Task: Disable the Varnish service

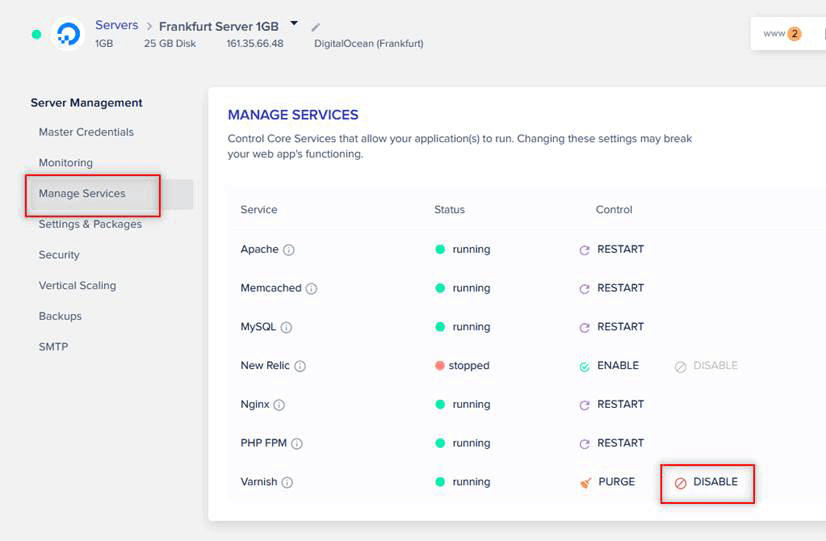Action: tap(706, 482)
